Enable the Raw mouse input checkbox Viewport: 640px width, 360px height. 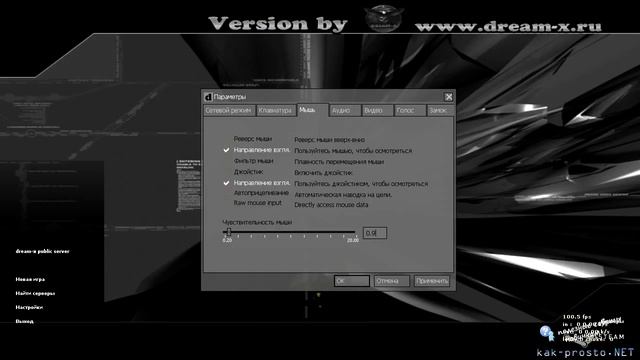point(227,203)
